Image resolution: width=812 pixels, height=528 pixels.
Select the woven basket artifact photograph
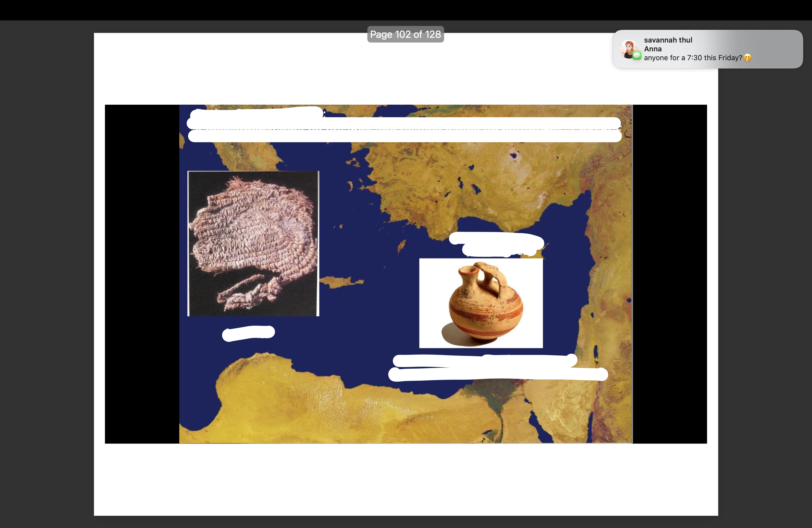(253, 243)
